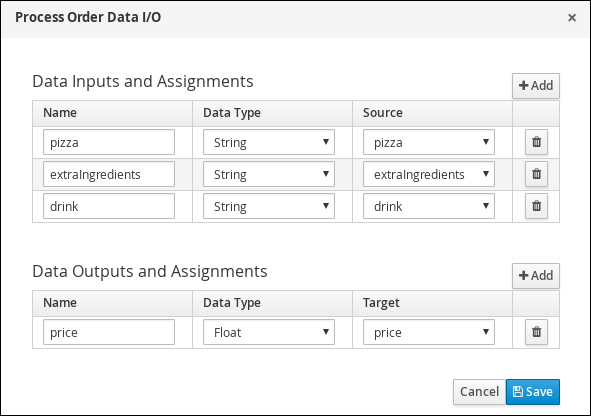Open the extraIngredients Source dropdown
Screen dimensions: 591x416
coord(429,174)
